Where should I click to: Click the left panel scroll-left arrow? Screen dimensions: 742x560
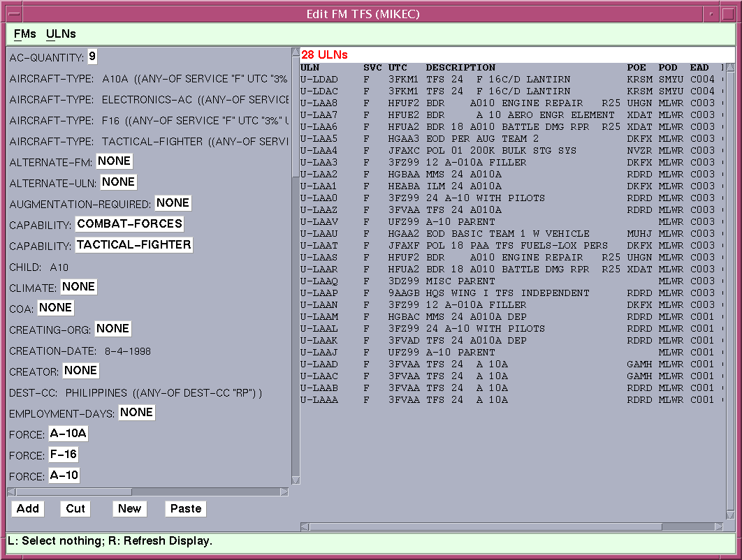point(12,492)
